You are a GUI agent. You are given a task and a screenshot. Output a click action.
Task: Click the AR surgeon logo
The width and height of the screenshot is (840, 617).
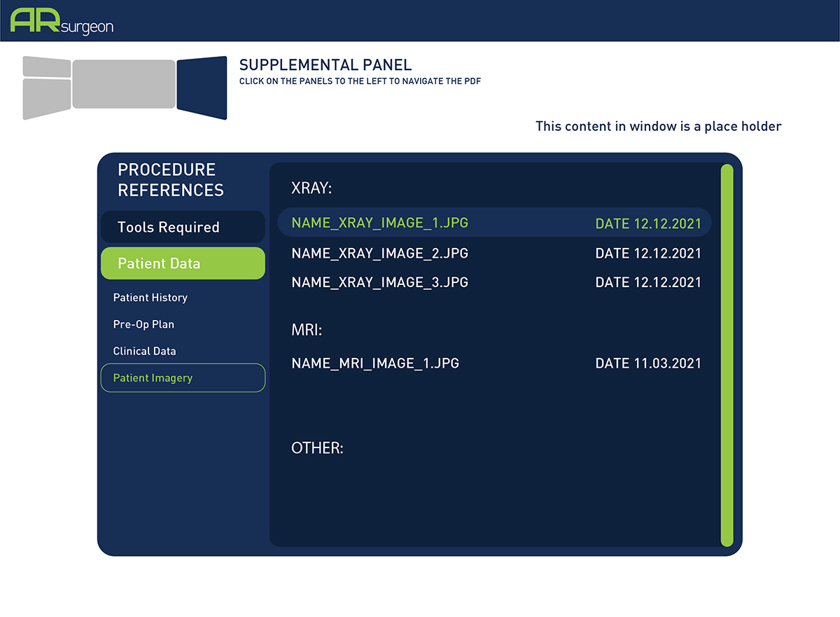tap(62, 21)
